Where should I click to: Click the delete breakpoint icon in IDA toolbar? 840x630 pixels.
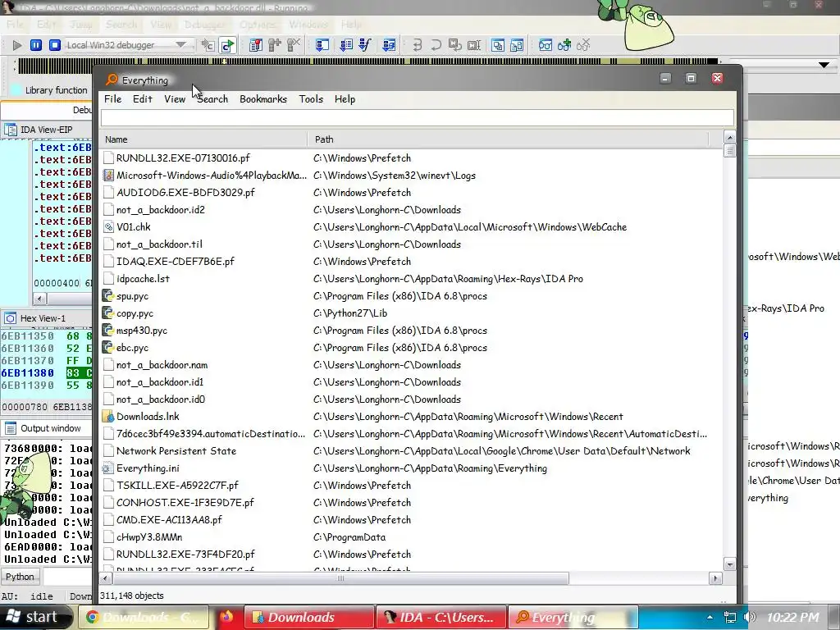pyautogui.click(x=294, y=45)
